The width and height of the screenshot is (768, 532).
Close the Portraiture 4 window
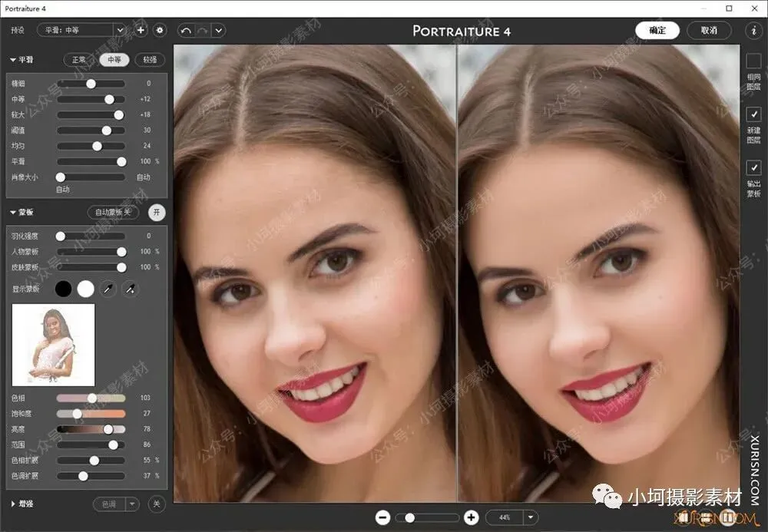tap(755, 8)
